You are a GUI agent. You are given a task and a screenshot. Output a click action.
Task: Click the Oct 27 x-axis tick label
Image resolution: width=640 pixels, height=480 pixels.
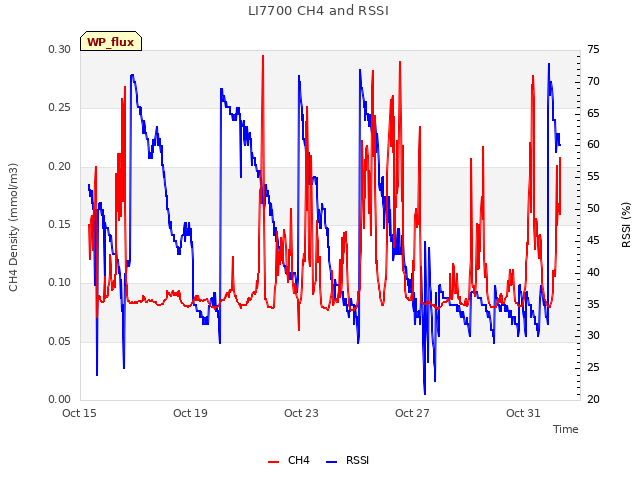[412, 413]
